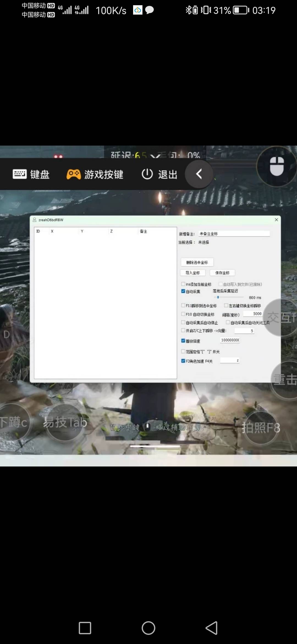Enable 自动采集后自动停止 checkbox
Image resolution: width=297 pixels, height=644 pixels.
(x=183, y=322)
